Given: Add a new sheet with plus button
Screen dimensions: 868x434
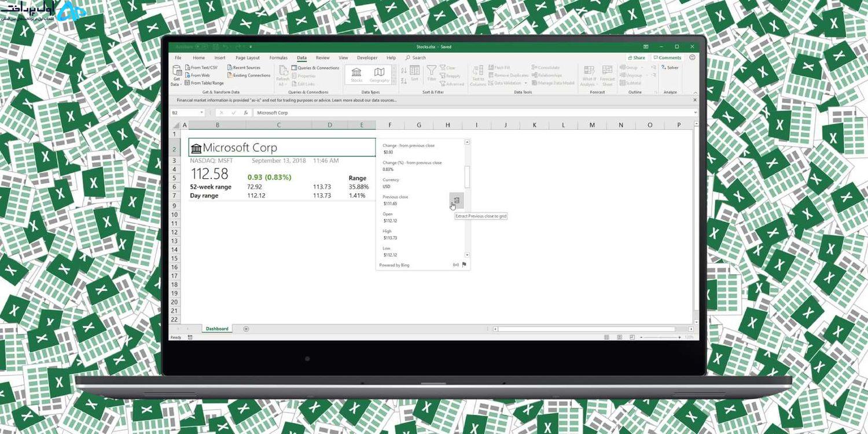Looking at the screenshot, I should (246, 329).
